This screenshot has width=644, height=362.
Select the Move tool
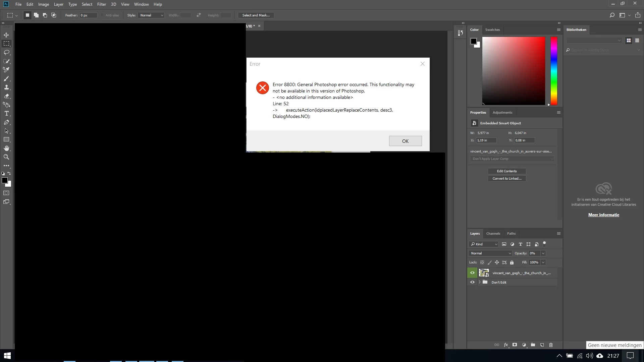click(x=6, y=35)
